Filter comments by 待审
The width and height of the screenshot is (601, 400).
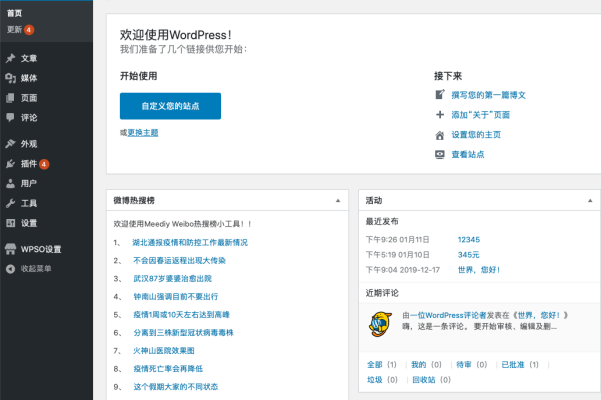464,365
